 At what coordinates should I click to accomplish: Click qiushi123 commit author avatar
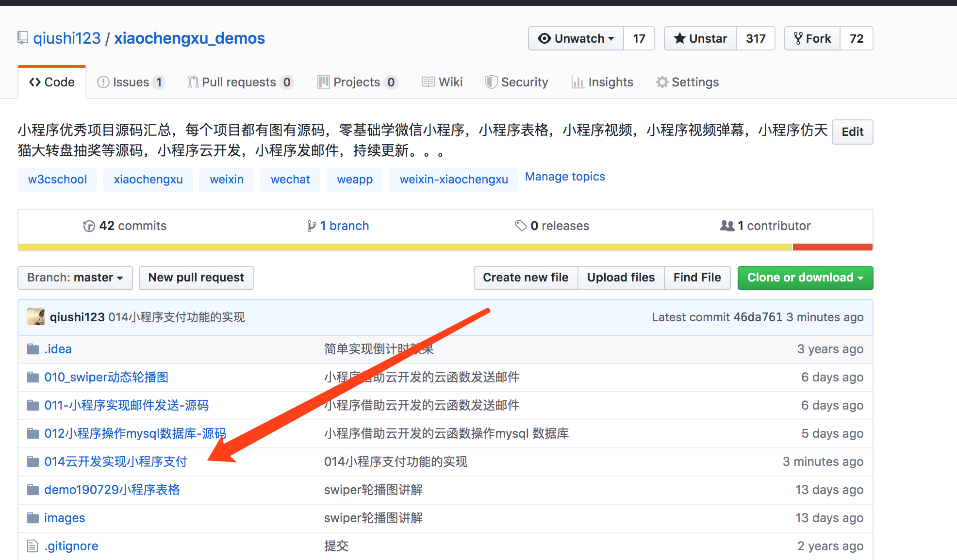click(x=36, y=317)
